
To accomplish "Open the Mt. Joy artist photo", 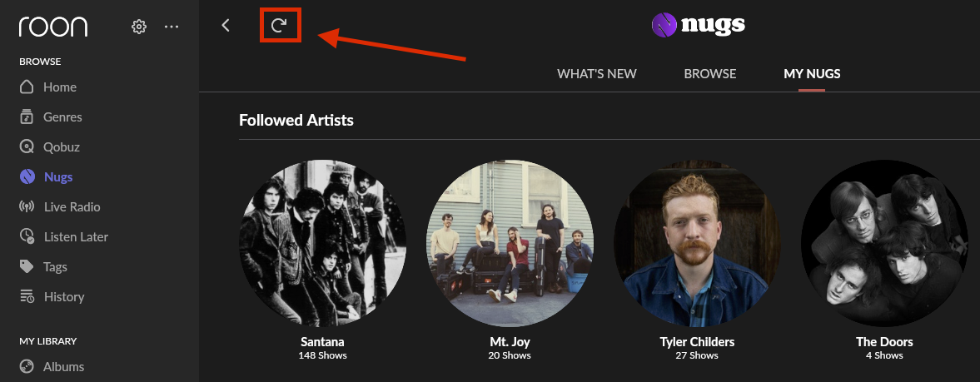I will tap(510, 243).
